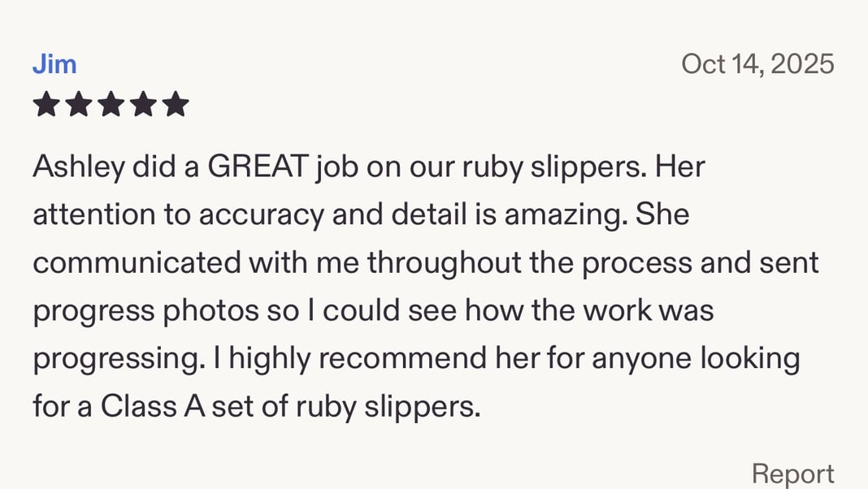
Task: Click the second rating star
Action: pos(79,104)
